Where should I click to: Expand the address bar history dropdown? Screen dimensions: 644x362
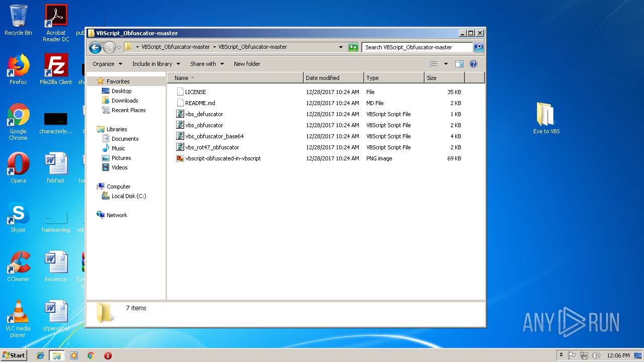[341, 47]
